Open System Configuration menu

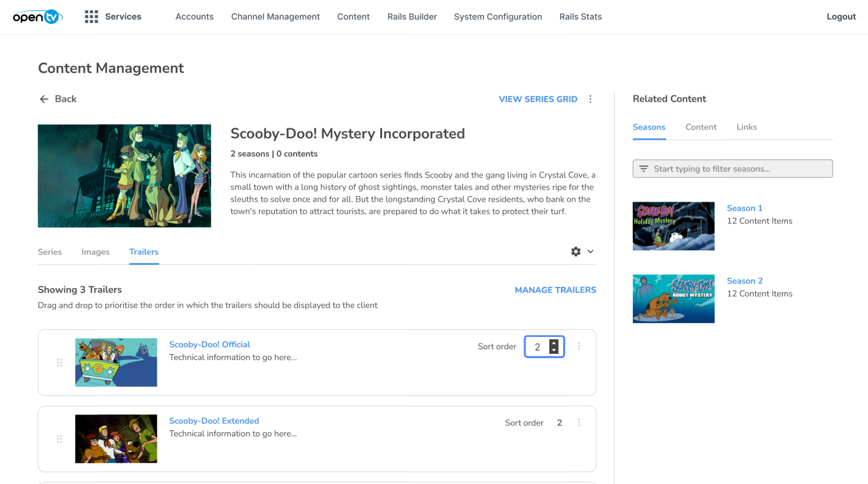tap(498, 16)
